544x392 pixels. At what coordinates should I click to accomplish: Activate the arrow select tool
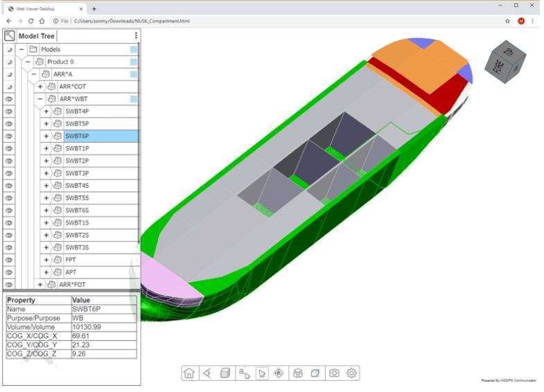[x=262, y=373]
